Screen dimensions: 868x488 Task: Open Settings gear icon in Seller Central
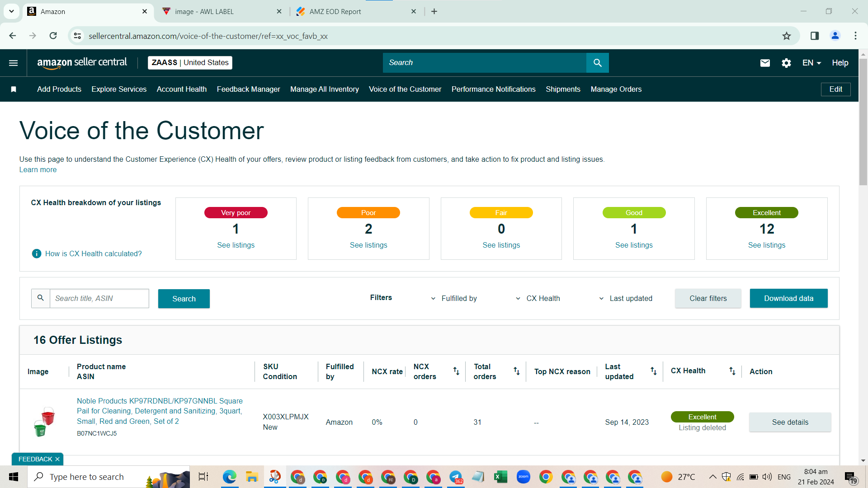[786, 63]
